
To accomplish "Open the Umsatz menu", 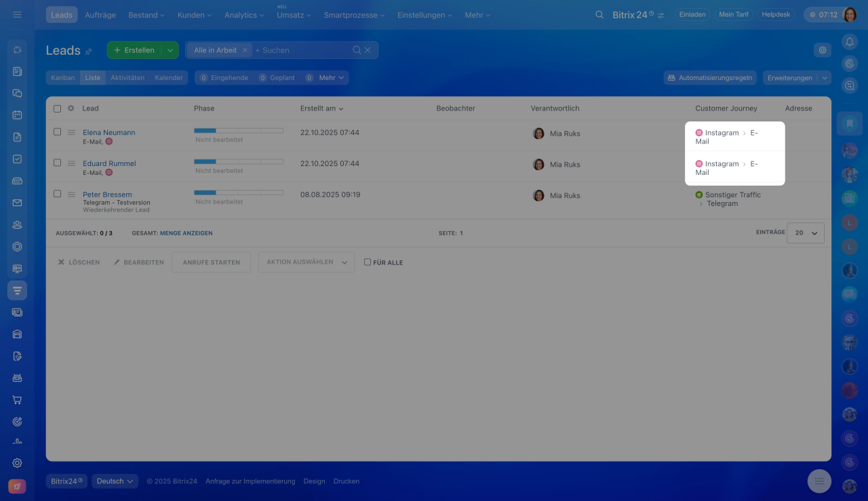I will [294, 15].
